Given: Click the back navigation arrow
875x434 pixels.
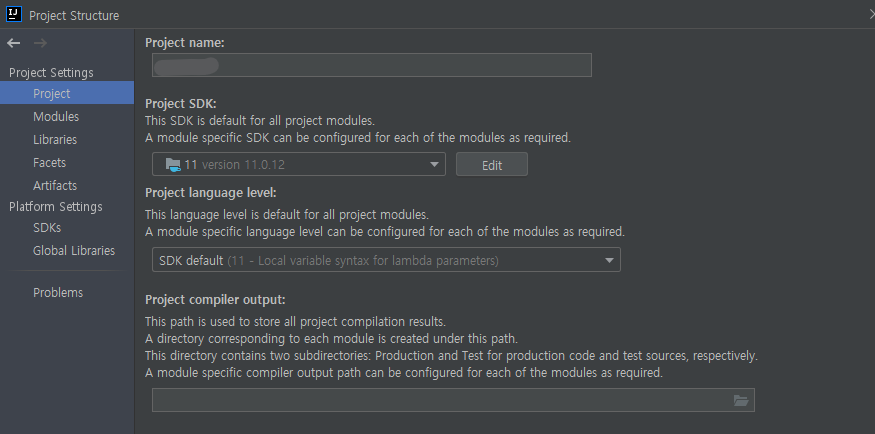Looking at the screenshot, I should 14,43.
